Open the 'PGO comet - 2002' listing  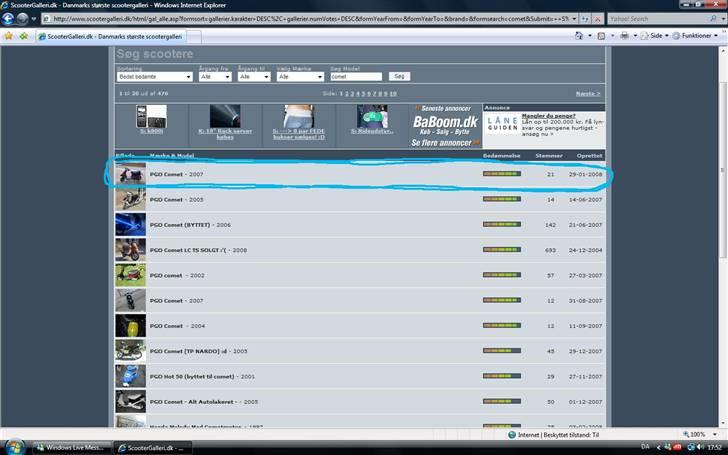pos(177,275)
